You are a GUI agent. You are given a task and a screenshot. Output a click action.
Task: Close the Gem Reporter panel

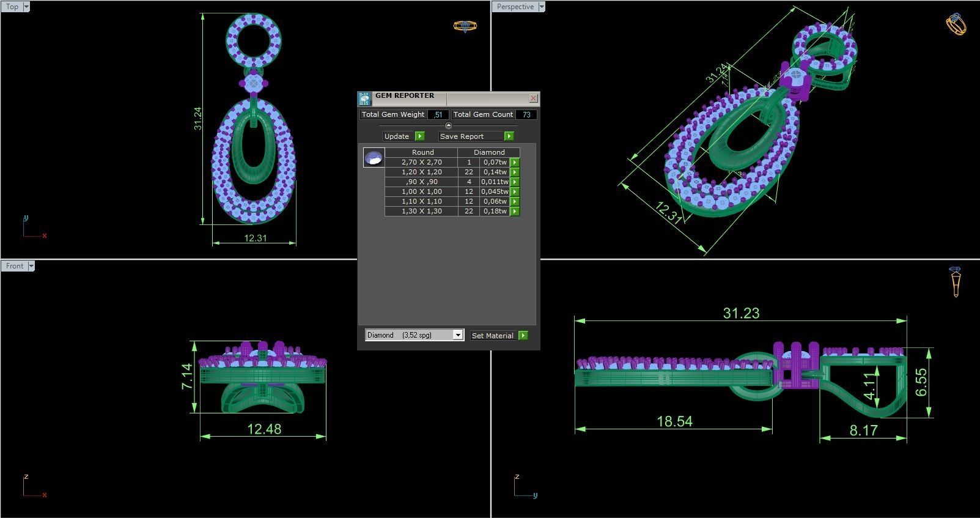click(x=533, y=98)
